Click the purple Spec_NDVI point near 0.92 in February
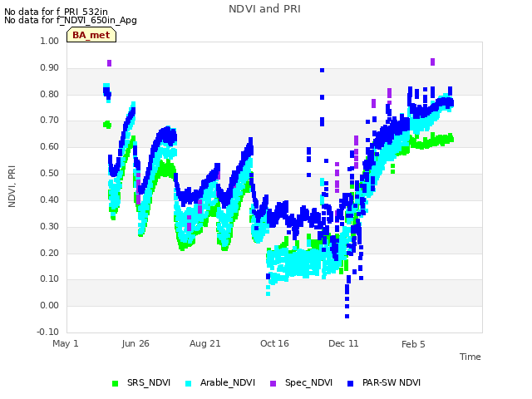532x399 pixels. pyautogui.click(x=432, y=62)
